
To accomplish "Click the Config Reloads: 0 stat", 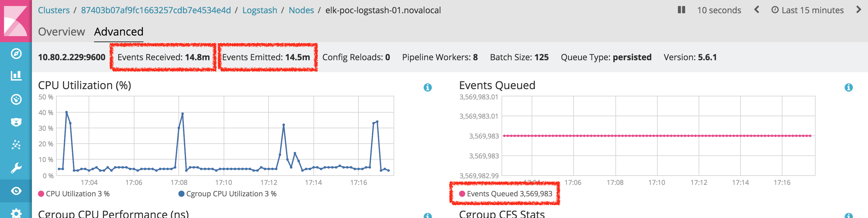I will pyautogui.click(x=356, y=57).
